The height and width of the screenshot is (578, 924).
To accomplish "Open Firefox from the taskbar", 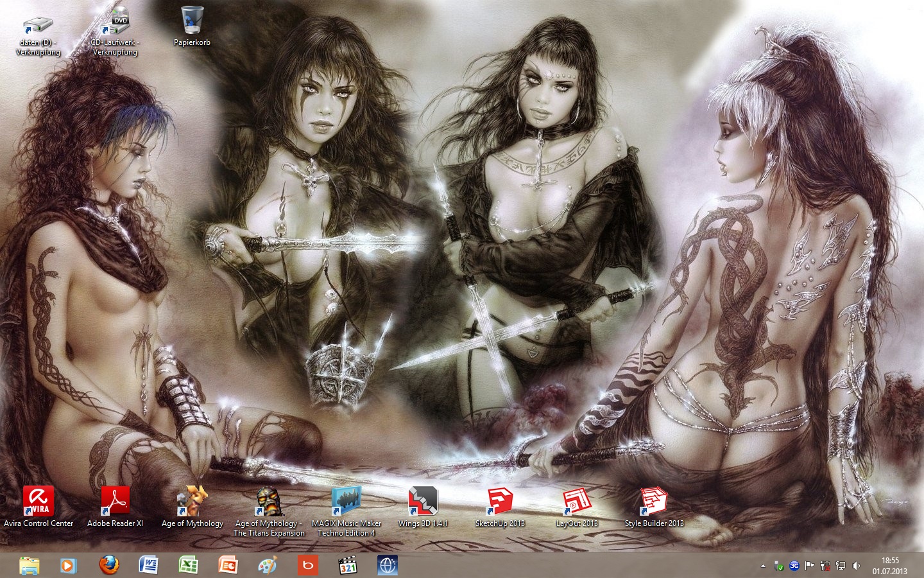I will 109,565.
